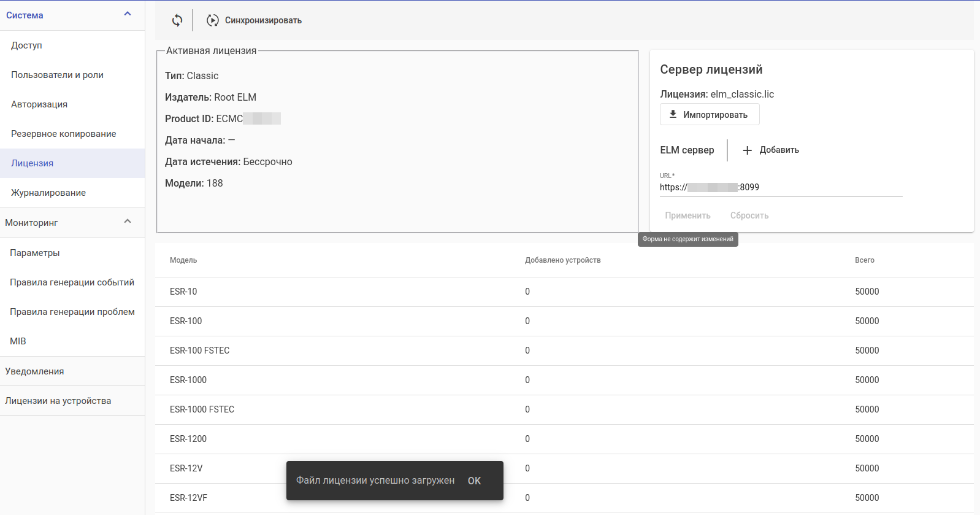The width and height of the screenshot is (980, 515).
Task: Click the download icon on Импортировать button
Action: [x=673, y=114]
